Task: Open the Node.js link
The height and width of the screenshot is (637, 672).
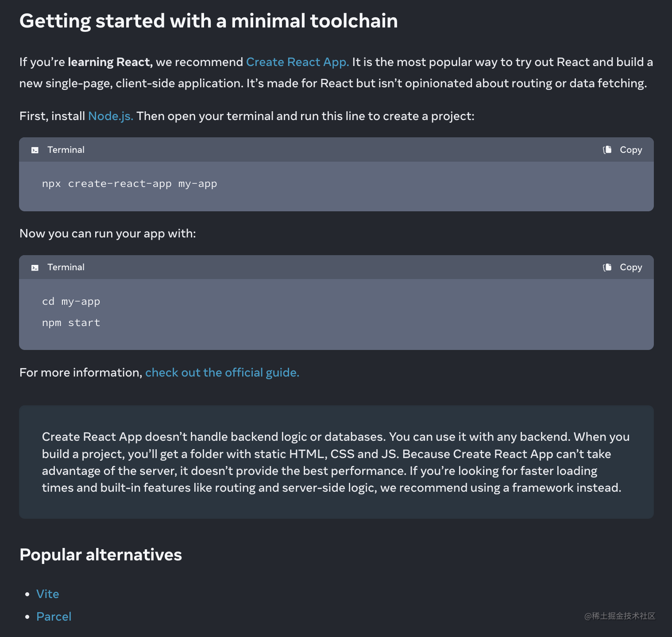Action: click(111, 116)
